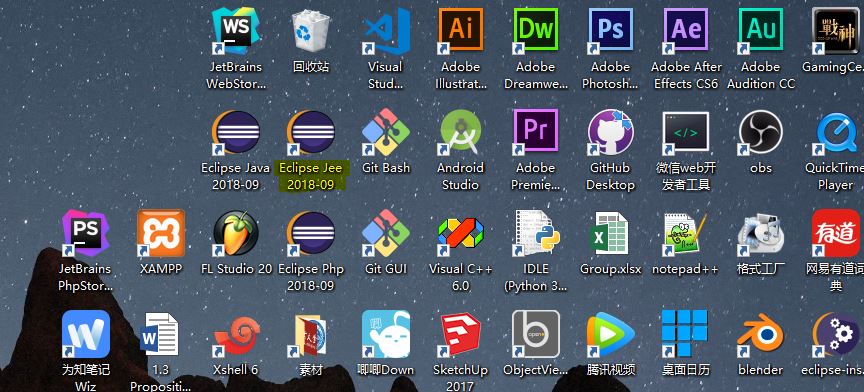Screen dimensions: 864x392
Task: Open Adobe Dreamweaver shortcut
Action: (536, 31)
